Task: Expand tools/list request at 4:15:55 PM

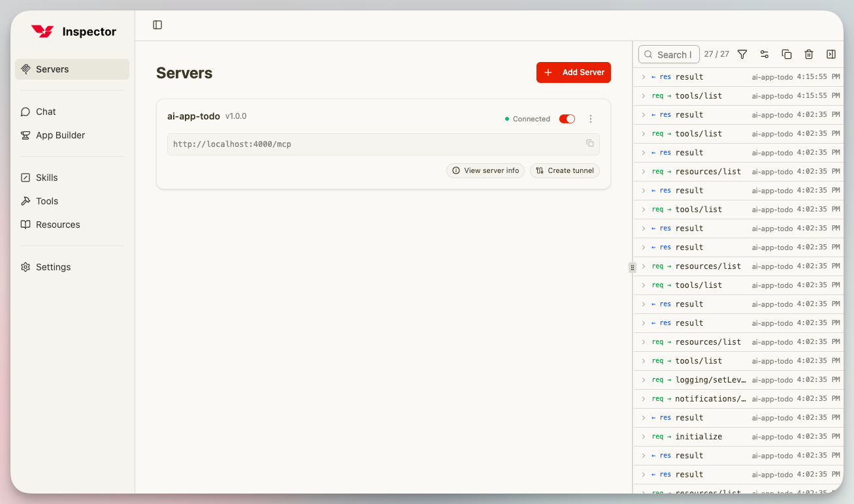Action: pos(738,96)
